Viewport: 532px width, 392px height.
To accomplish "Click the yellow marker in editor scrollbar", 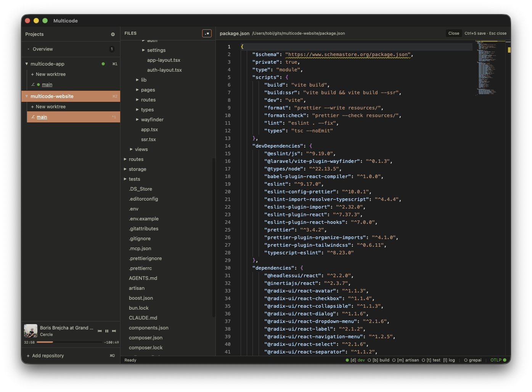I will pos(509,50).
